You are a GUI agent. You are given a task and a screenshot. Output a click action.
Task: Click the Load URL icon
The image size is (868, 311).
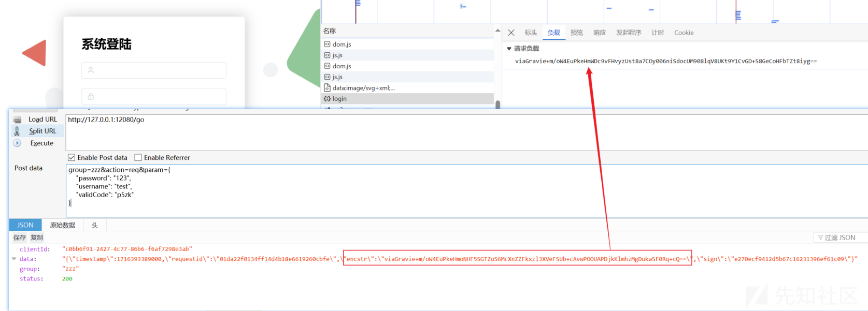click(17, 120)
